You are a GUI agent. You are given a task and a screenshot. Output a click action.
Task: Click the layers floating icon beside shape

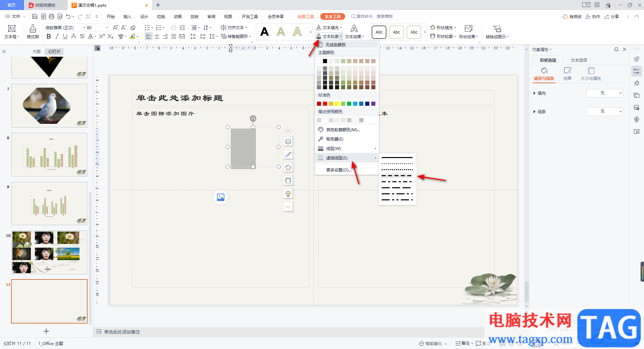point(288,141)
